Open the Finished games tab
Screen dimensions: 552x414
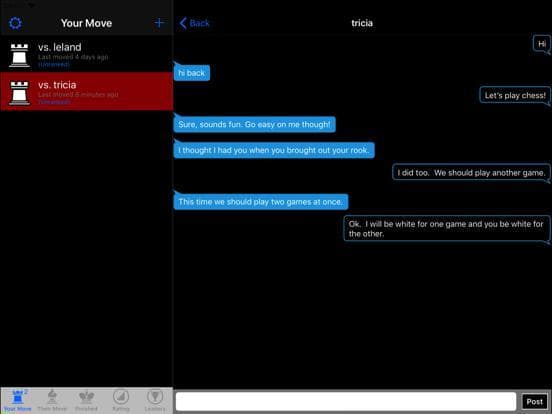pos(86,401)
